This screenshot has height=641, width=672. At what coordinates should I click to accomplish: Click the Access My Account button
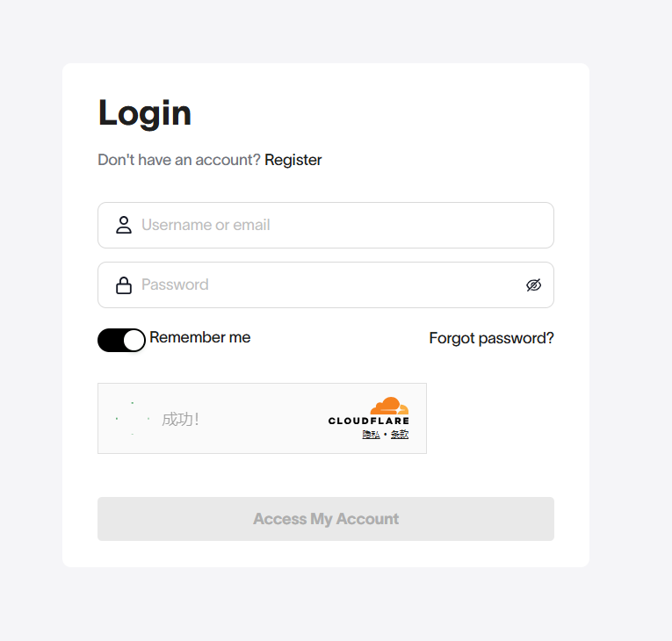[326, 519]
